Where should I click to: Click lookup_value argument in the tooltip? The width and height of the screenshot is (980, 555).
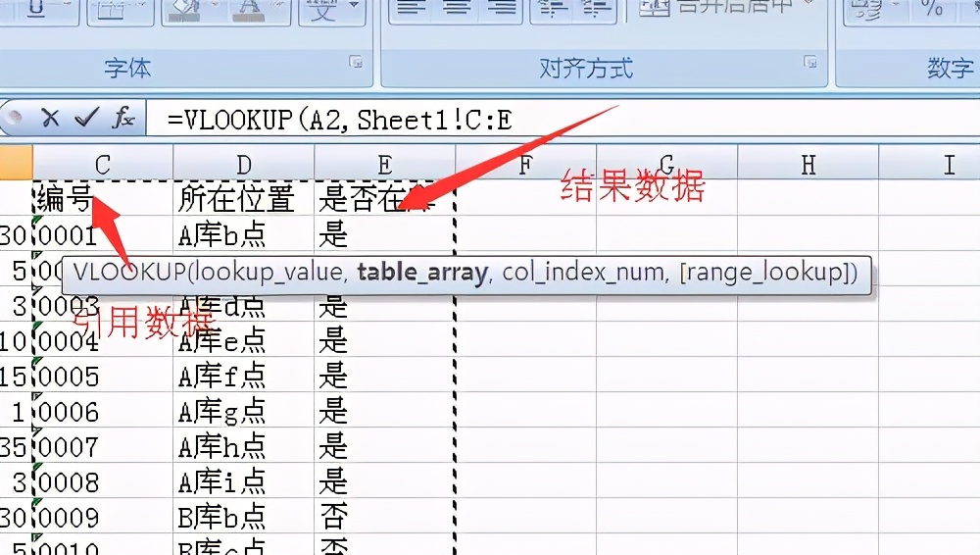pos(269,273)
